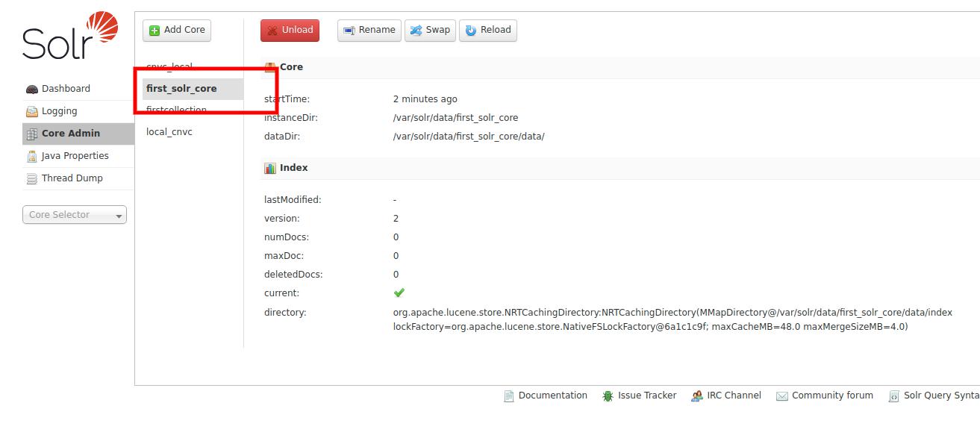Click the IRC Channel icon in footer
Viewport: 980px width, 447px height.
pos(697,396)
